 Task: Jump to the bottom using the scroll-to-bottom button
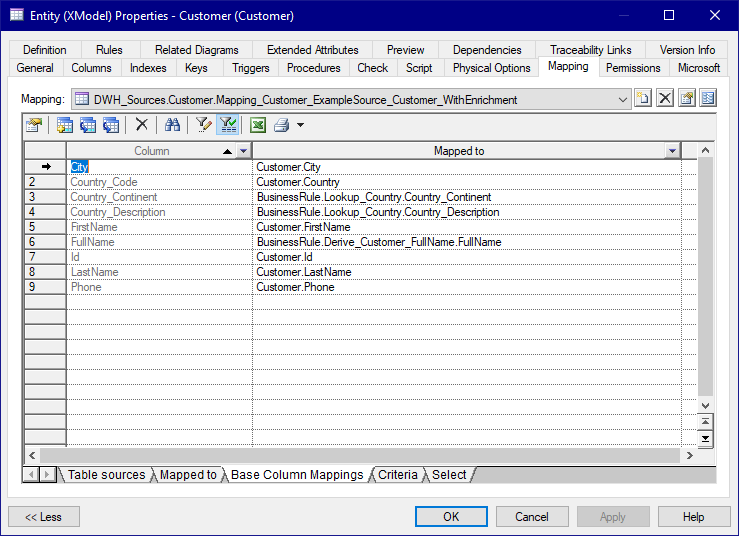705,438
